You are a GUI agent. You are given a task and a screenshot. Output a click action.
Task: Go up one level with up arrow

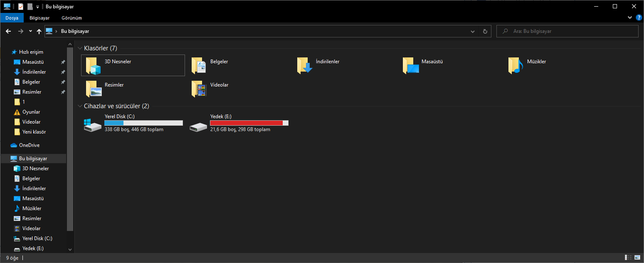click(39, 31)
